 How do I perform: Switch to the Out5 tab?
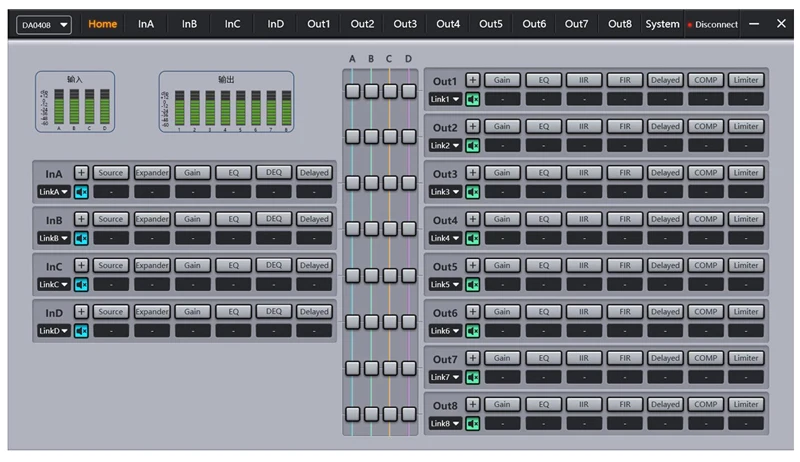click(x=490, y=24)
